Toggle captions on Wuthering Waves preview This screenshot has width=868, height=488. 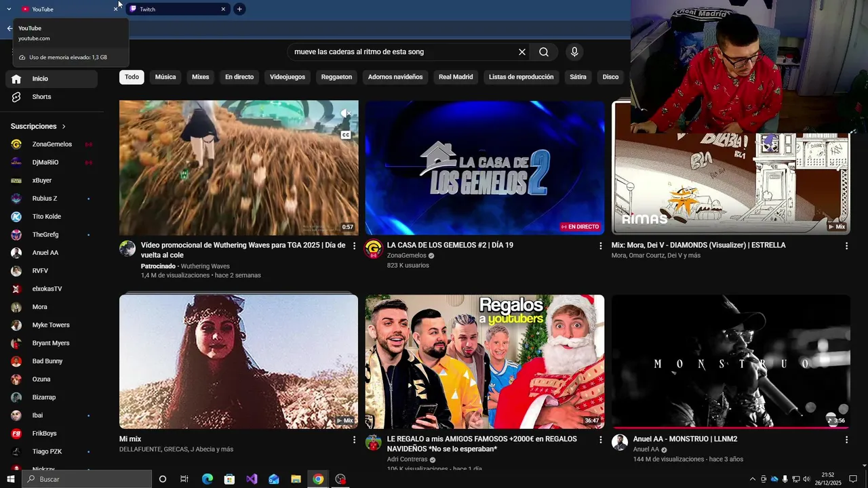[345, 135]
